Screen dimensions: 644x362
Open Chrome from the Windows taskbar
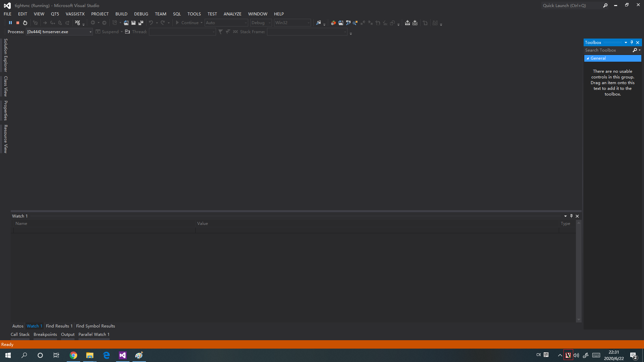coord(73,355)
